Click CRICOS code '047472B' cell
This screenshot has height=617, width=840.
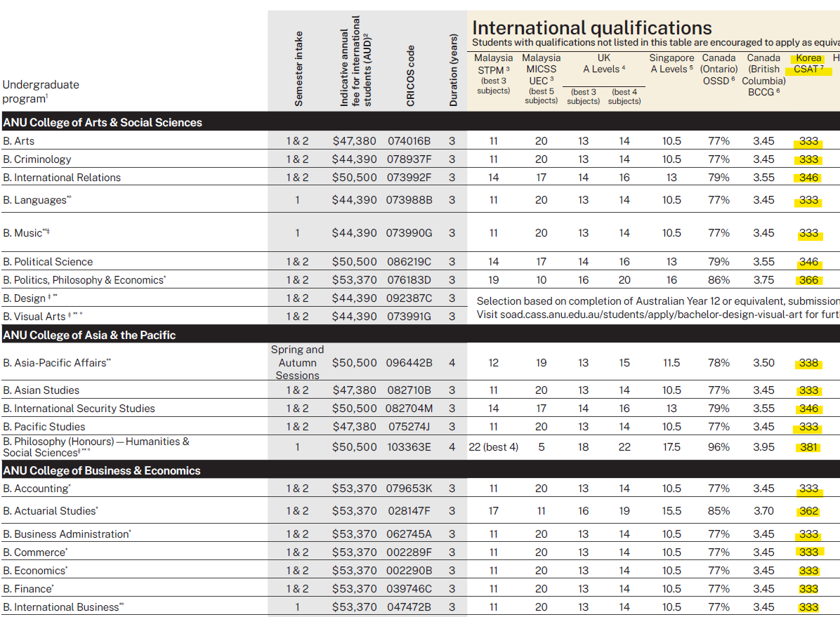[x=409, y=607]
